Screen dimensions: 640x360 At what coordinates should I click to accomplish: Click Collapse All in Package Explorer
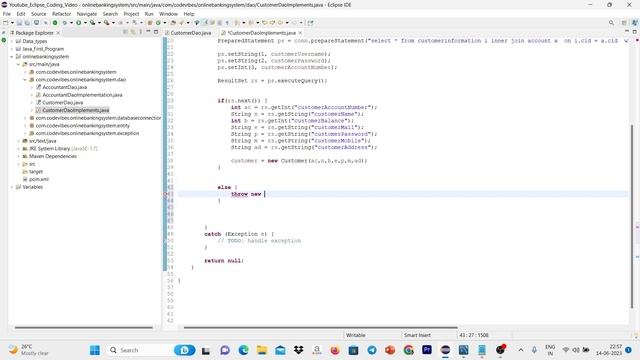pos(125,32)
